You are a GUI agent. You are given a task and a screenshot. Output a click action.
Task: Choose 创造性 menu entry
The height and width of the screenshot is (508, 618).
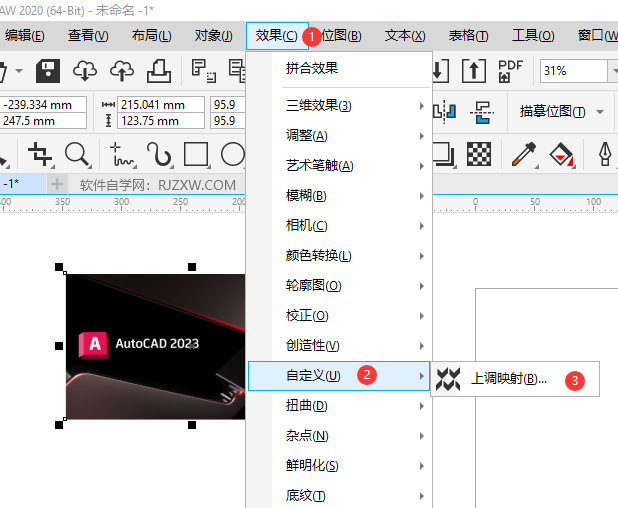pos(339,346)
